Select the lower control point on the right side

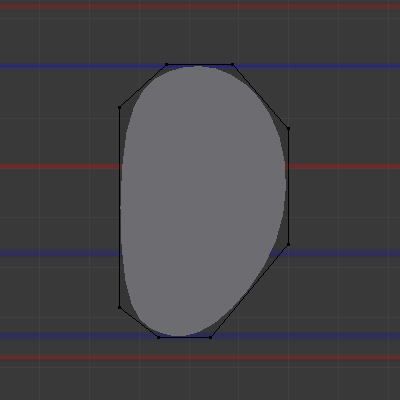tap(288, 244)
